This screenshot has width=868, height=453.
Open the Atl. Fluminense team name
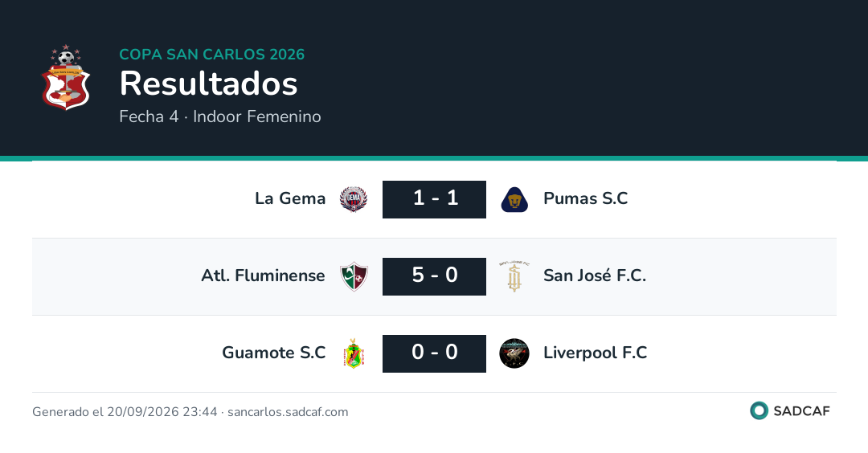click(x=263, y=275)
